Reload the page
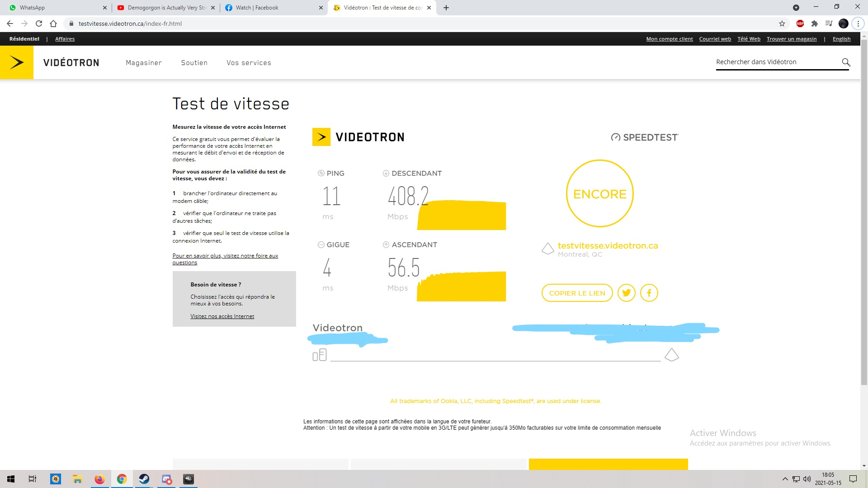Image resolution: width=868 pixels, height=488 pixels. [39, 23]
